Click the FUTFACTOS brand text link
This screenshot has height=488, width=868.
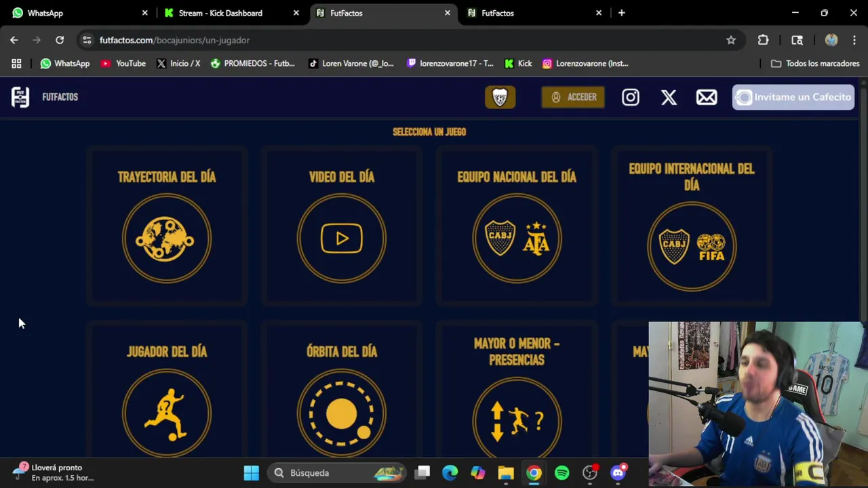[60, 97]
